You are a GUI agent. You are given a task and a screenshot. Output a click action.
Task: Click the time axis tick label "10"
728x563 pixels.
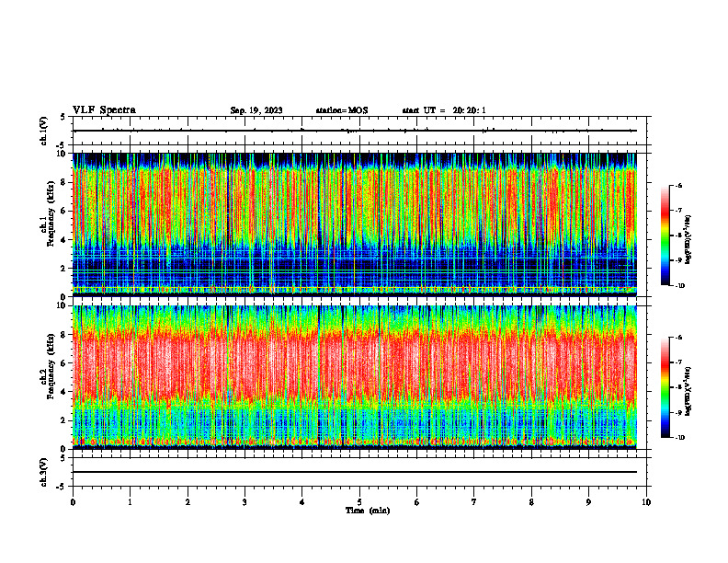click(x=646, y=502)
